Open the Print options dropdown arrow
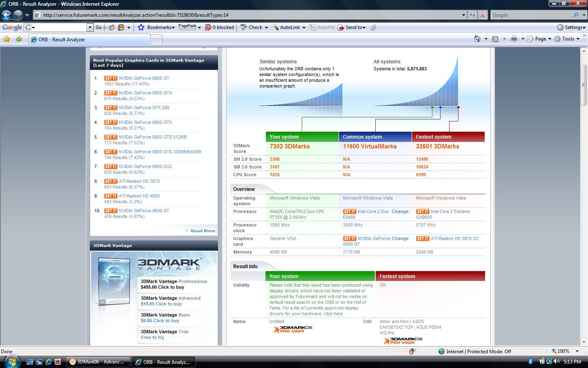 click(522, 39)
